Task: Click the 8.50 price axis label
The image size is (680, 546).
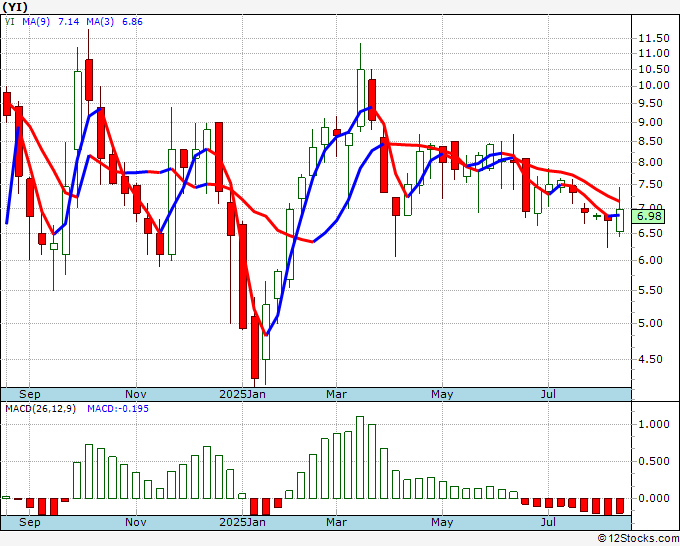Action: [650, 141]
